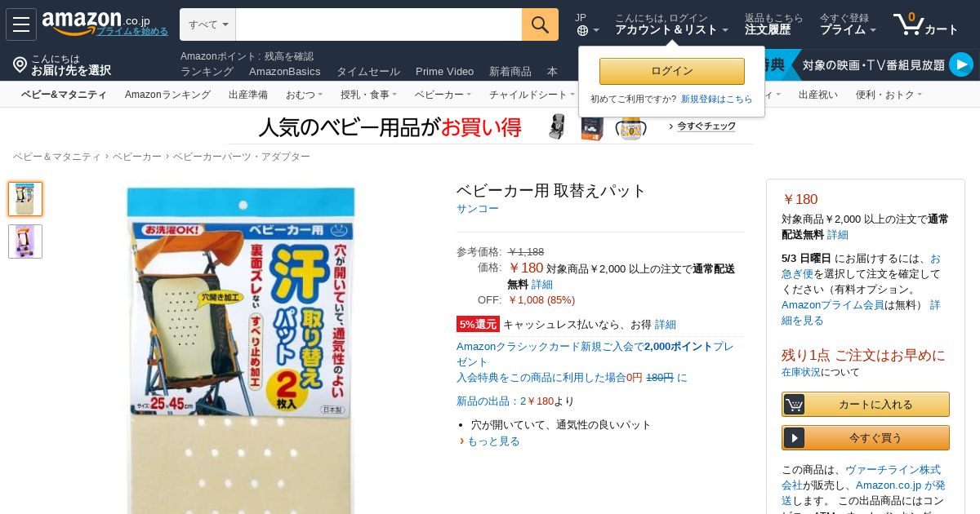
Task: Click the サンコー brand link
Action: 478,209
